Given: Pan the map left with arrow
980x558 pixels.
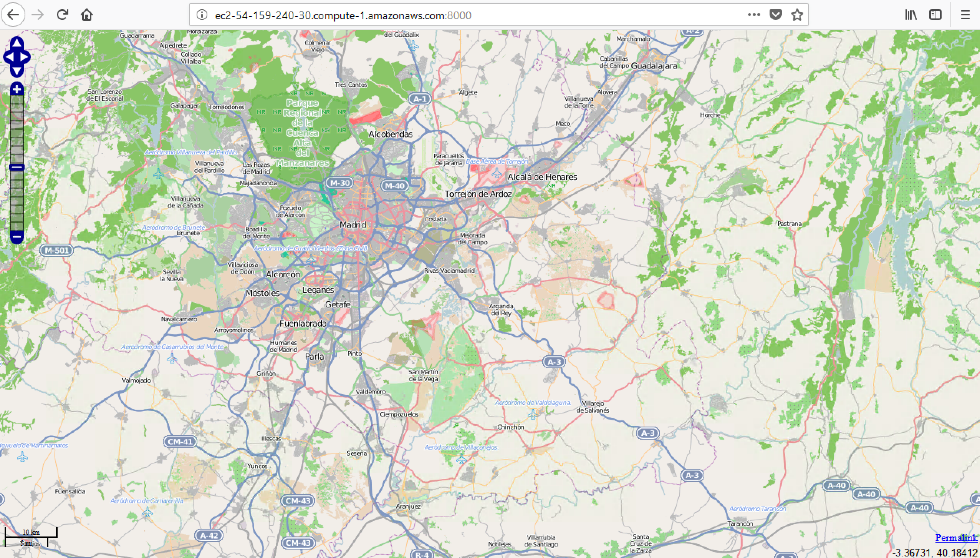Looking at the screenshot, I should pyautogui.click(x=8, y=57).
